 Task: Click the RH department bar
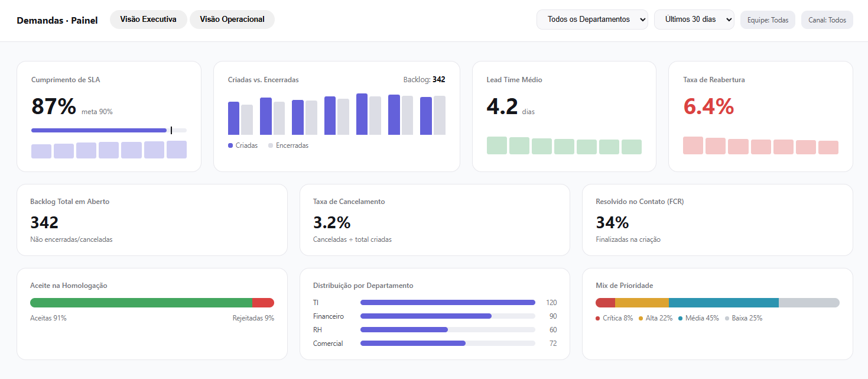(x=448, y=329)
